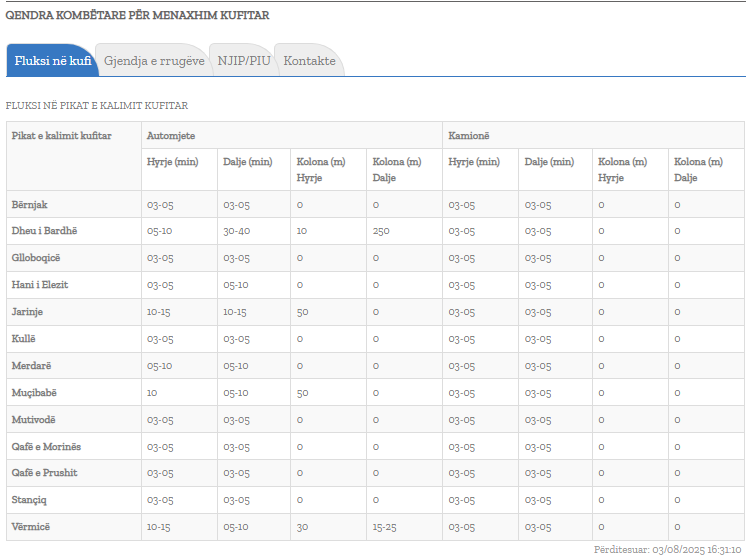Select the Muçibabë row name
Viewport: 748px width, 560px height.
coord(34,393)
